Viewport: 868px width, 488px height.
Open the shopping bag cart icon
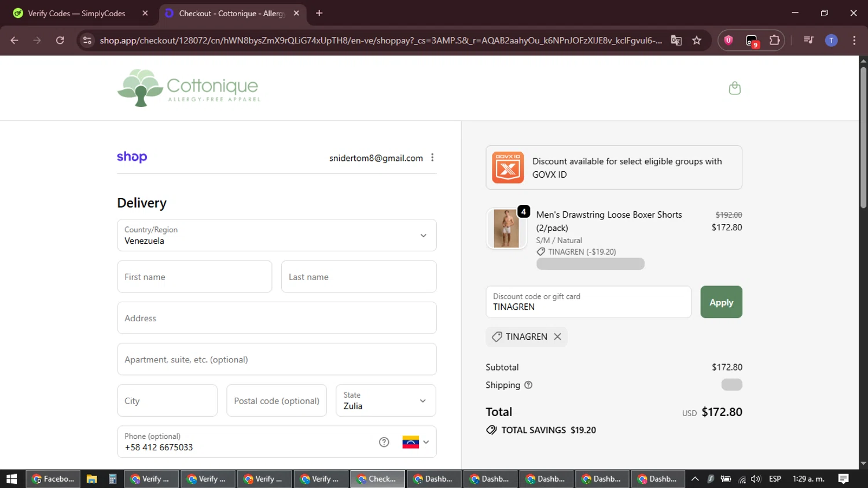pyautogui.click(x=734, y=88)
